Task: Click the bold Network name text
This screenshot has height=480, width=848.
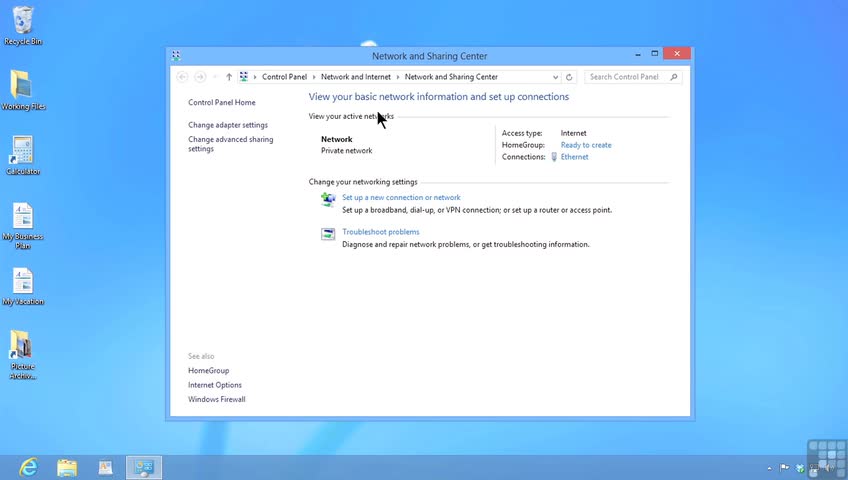Action: pos(336,139)
